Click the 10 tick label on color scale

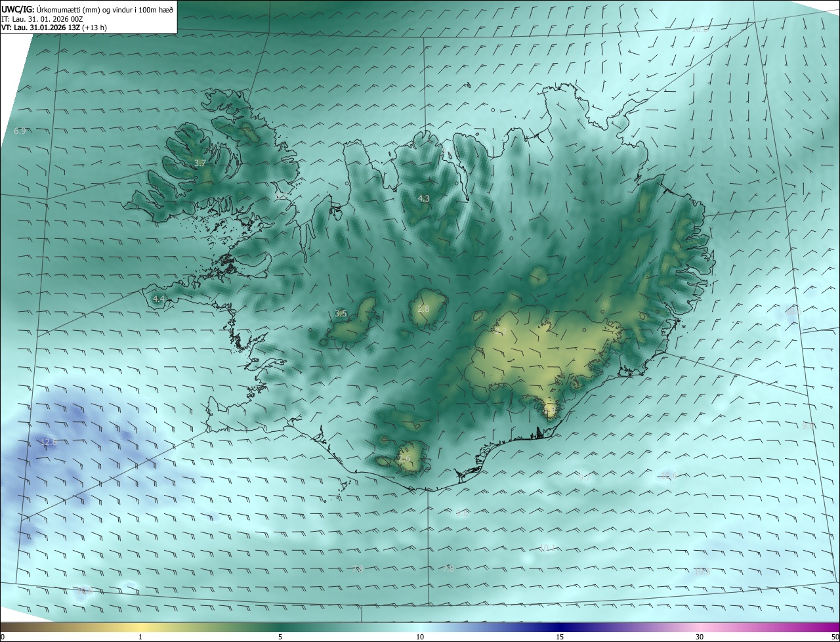[420, 637]
